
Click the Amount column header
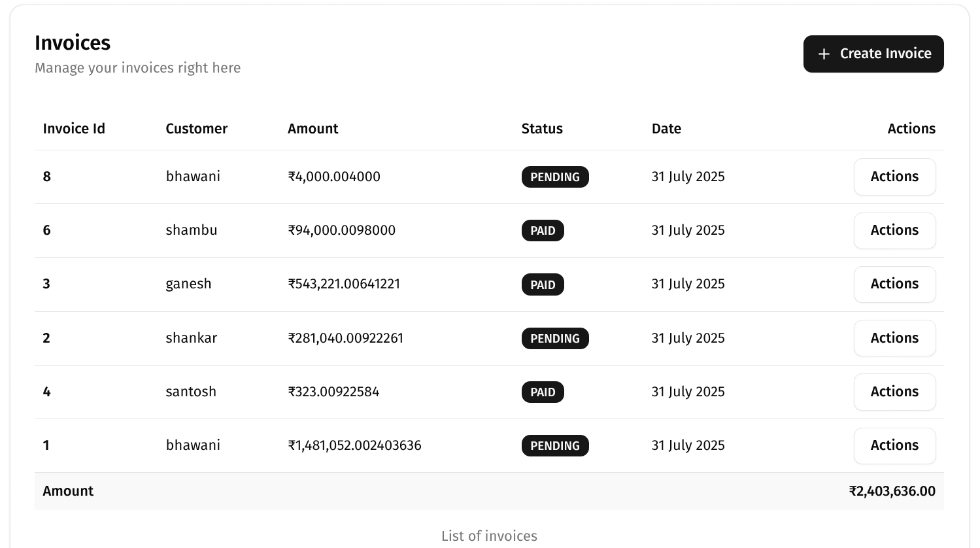(x=313, y=129)
